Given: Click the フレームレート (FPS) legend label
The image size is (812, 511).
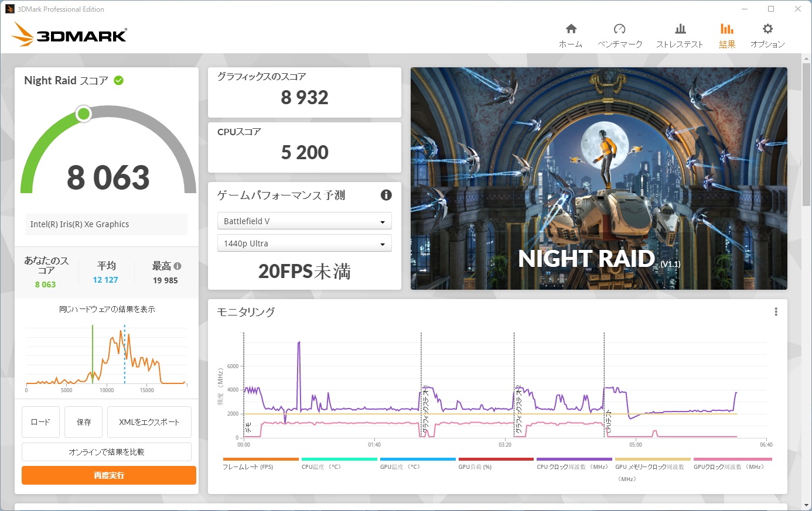Looking at the screenshot, I should click(248, 467).
